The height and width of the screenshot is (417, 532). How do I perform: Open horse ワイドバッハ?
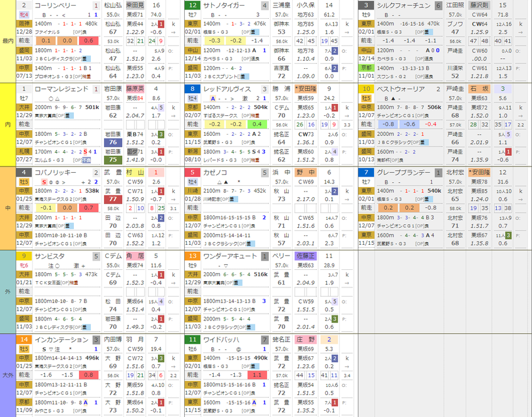(x=221, y=340)
